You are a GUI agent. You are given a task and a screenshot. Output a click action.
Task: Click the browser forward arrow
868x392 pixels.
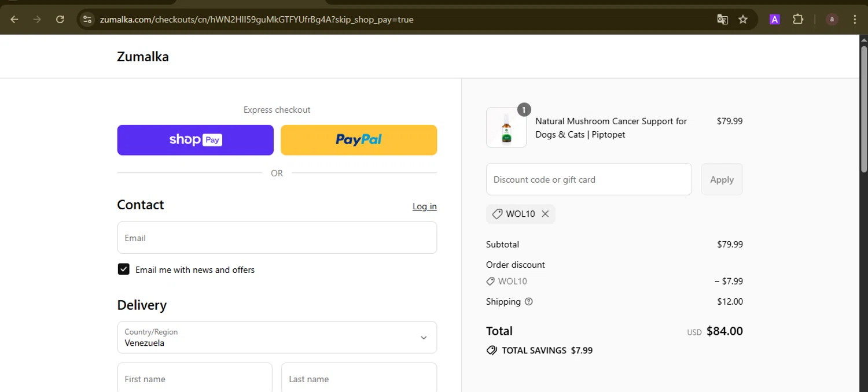[x=37, y=20]
